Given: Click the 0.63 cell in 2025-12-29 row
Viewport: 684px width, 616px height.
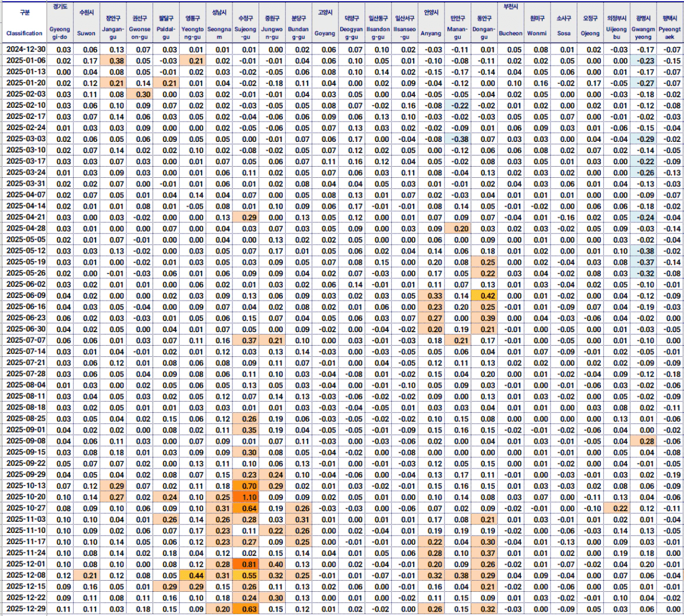Looking at the screenshot, I should [x=246, y=609].
